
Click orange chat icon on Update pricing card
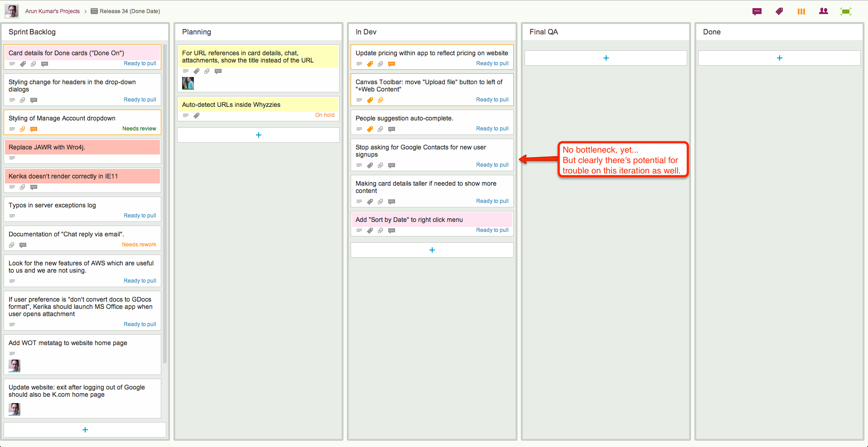(391, 64)
